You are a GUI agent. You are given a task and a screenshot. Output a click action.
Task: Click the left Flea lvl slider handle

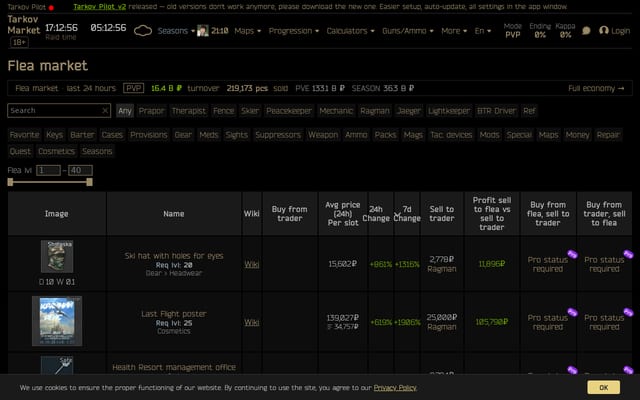[10, 182]
